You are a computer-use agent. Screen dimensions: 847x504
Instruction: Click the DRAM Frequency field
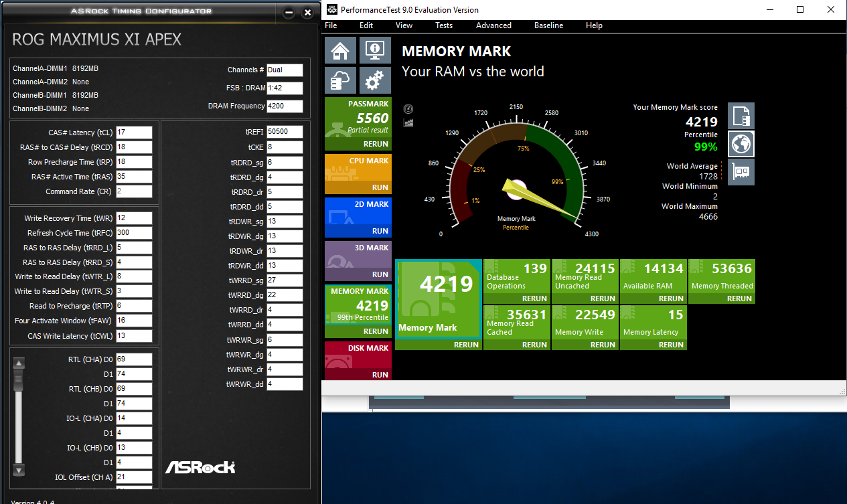click(285, 106)
